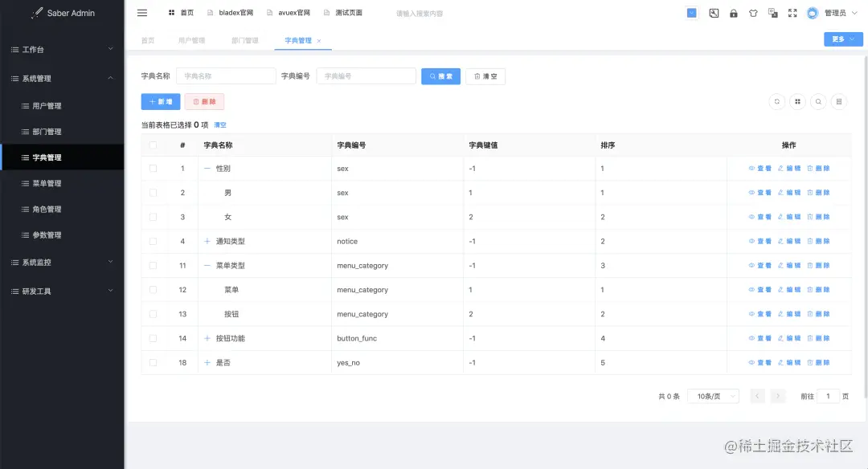Toggle the search icon above the table
This screenshot has width=868, height=469.
(817, 101)
